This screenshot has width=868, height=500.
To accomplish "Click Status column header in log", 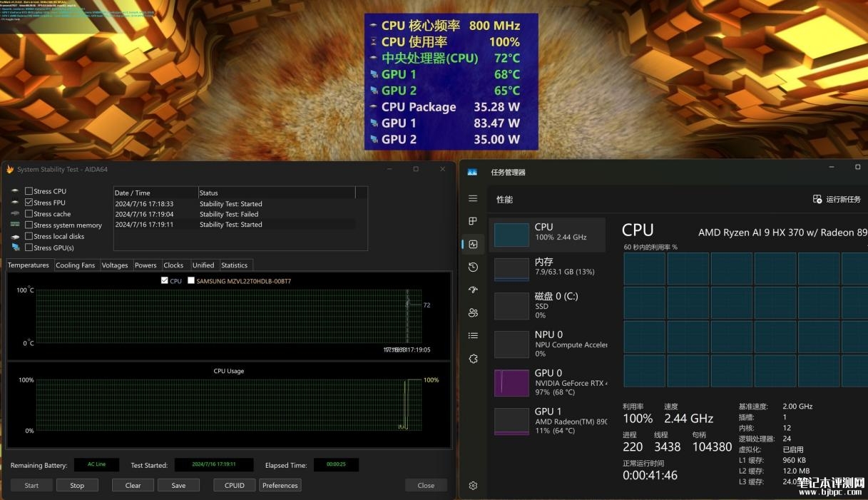I will [277, 193].
